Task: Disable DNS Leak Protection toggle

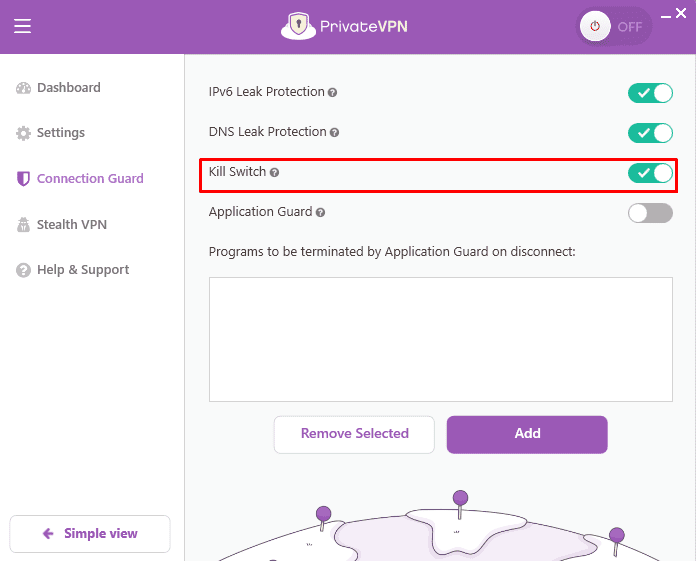Action: click(x=650, y=133)
